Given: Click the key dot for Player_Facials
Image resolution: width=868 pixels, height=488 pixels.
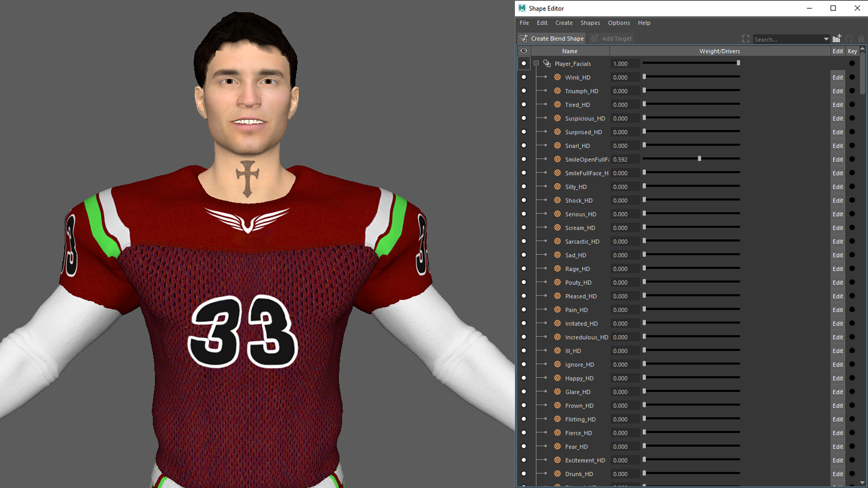Looking at the screenshot, I should [852, 64].
